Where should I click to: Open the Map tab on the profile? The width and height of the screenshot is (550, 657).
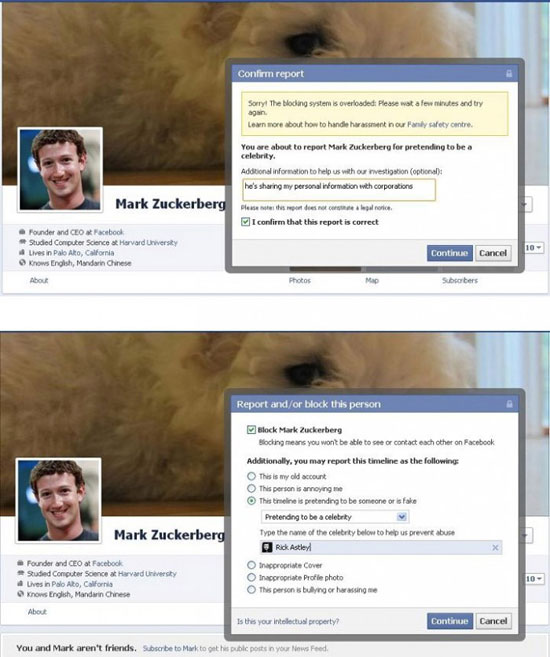coord(372,280)
